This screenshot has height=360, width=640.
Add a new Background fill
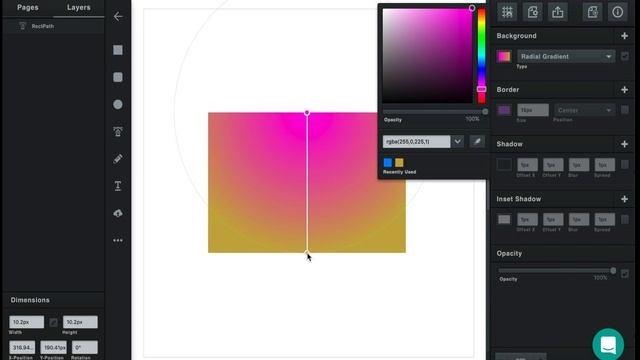coord(624,36)
